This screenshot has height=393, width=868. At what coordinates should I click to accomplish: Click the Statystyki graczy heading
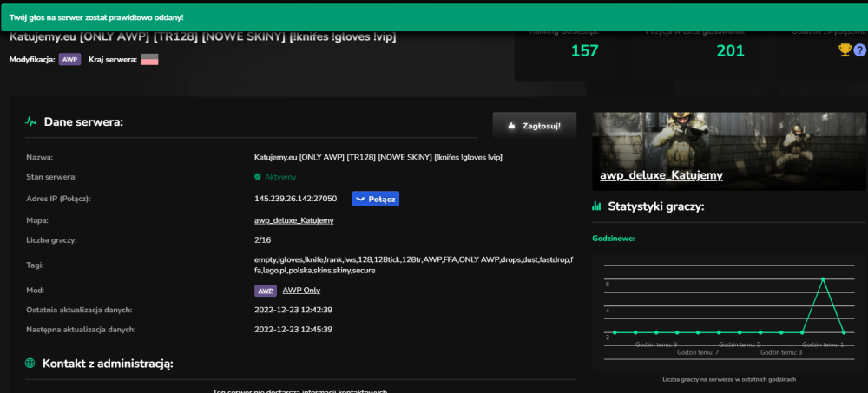pyautogui.click(x=656, y=206)
